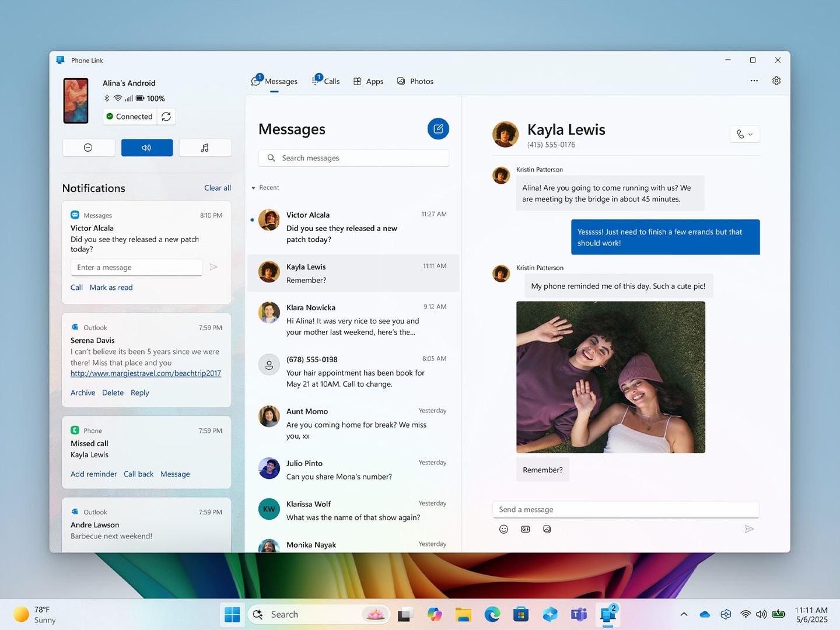The width and height of the screenshot is (840, 630).
Task: Refresh the phone connection
Action: (x=166, y=117)
